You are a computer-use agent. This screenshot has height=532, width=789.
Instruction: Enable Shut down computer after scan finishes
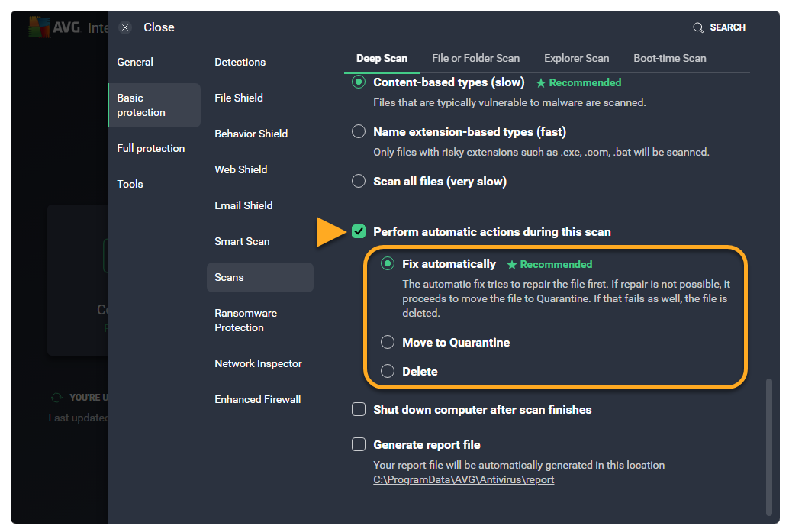[x=359, y=410]
